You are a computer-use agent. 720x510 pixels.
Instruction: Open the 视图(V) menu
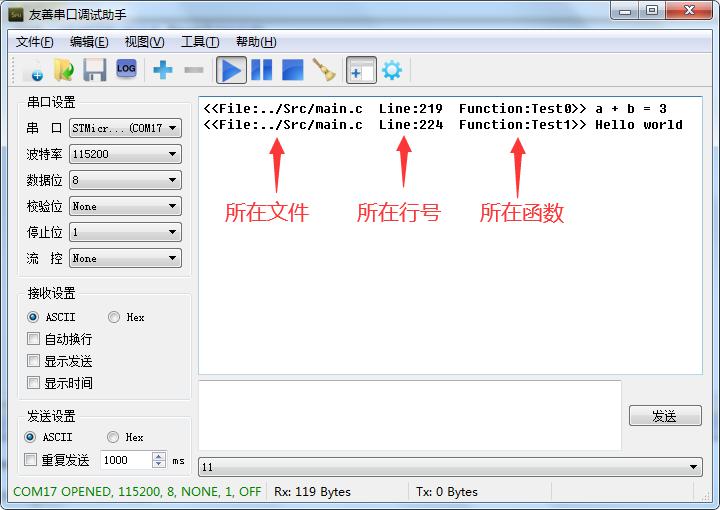click(144, 42)
